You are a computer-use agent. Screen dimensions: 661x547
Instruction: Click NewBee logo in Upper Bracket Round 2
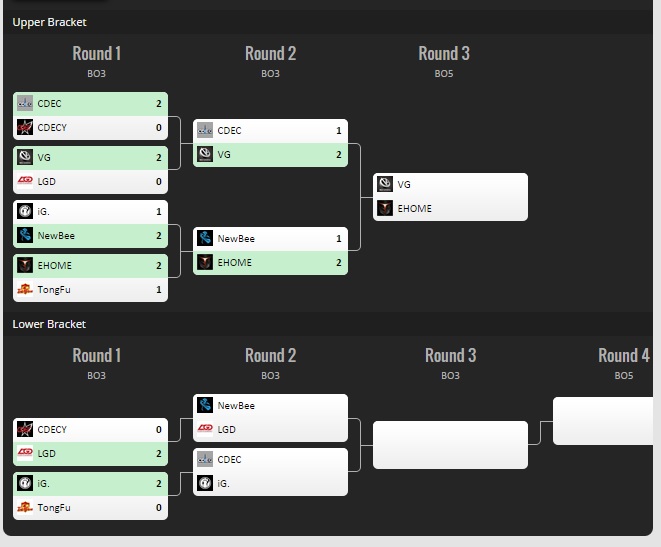(205, 238)
